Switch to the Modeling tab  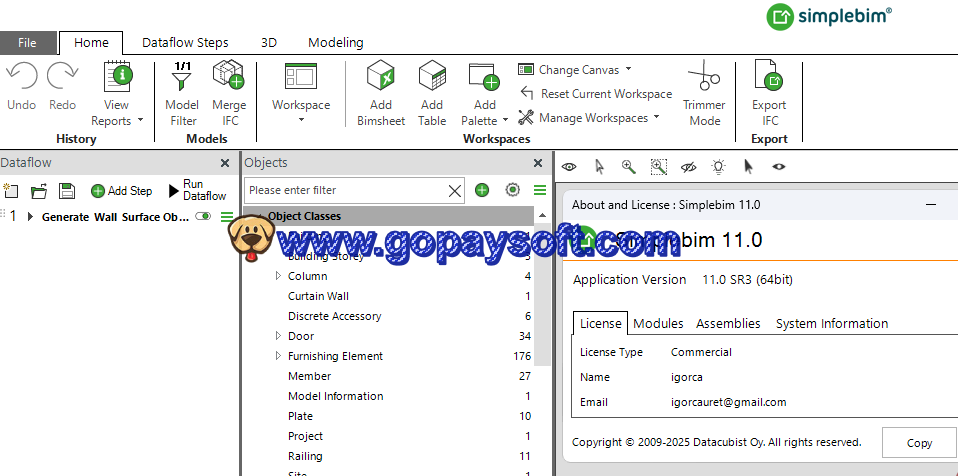pos(336,43)
